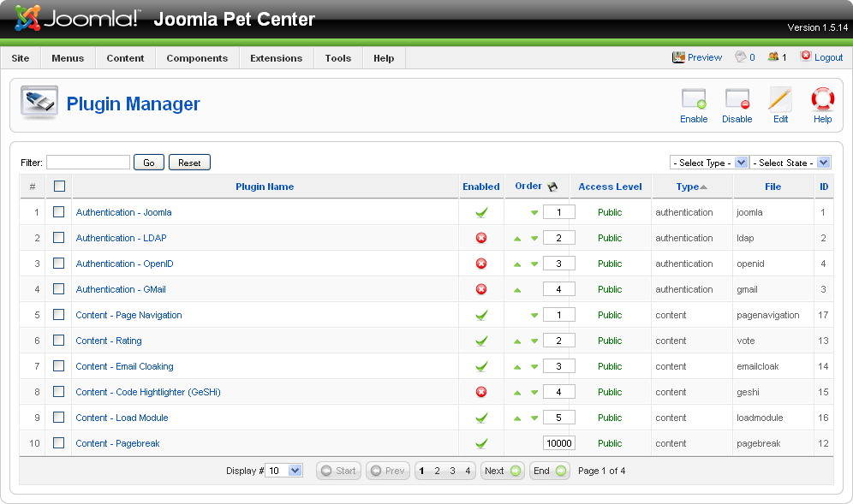Check the box for Content - Email Cloaking
Viewport: 853px width, 504px height.
pos(59,366)
